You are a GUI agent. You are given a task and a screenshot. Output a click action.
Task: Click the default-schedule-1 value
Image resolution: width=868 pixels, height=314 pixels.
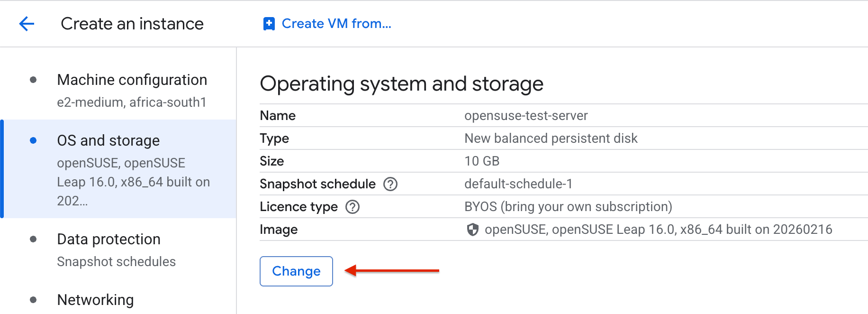(x=518, y=184)
